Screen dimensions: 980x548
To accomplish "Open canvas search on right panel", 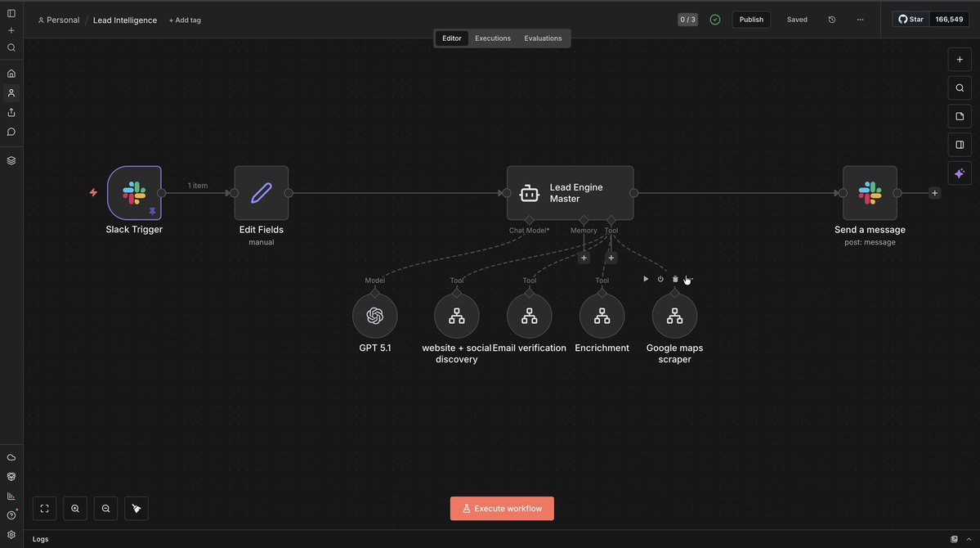I will [x=960, y=88].
